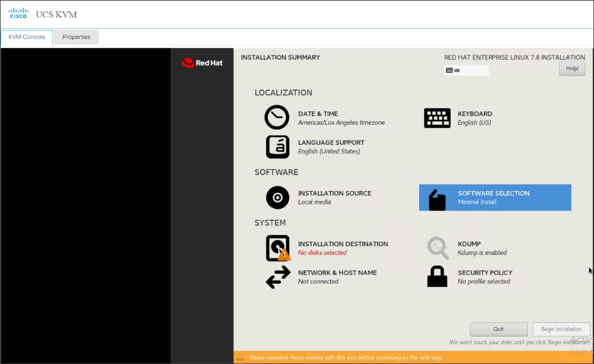
Task: Open the 'us' keyboard layout selector
Action: [465, 69]
